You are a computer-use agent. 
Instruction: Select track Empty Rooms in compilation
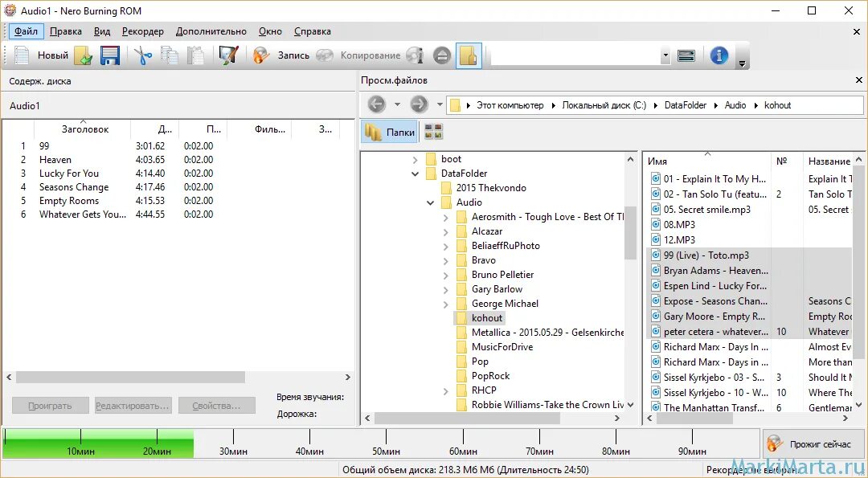(68, 201)
